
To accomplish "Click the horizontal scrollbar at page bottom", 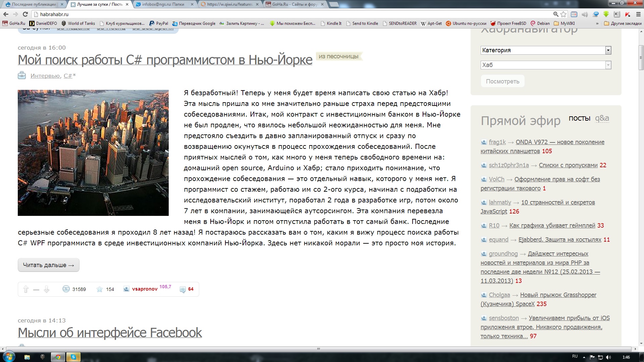I will point(318,349).
